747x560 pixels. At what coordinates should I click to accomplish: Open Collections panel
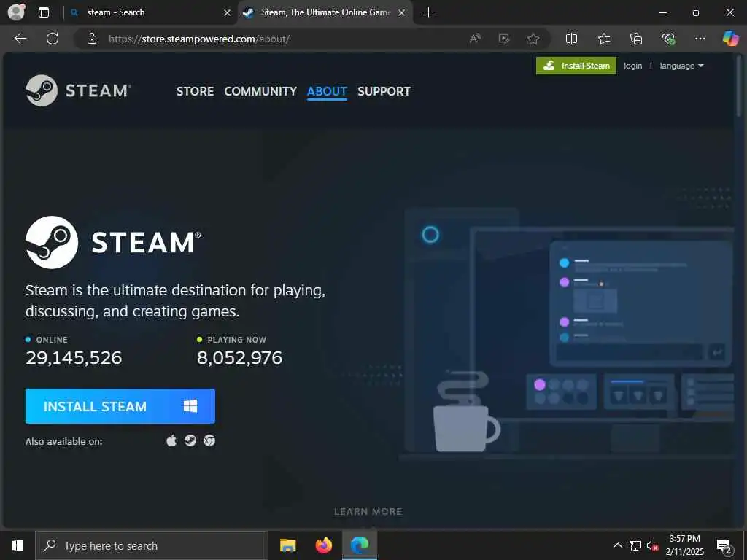(x=636, y=39)
